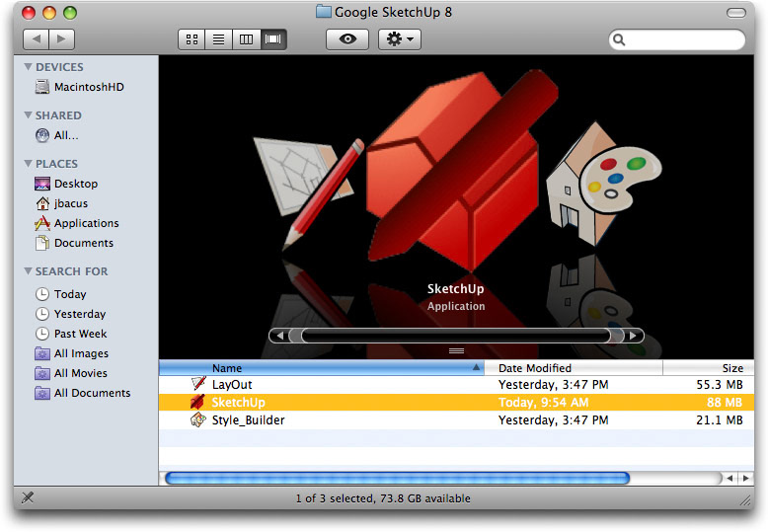Viewport: 768px width, 532px height.
Task: Click the Cover Flow scrubber thumb
Action: pos(456,336)
